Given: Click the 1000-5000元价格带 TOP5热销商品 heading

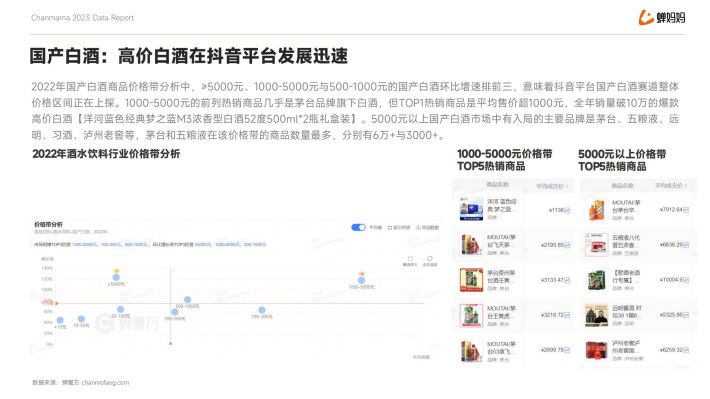Looking at the screenshot, I should click(x=505, y=160).
